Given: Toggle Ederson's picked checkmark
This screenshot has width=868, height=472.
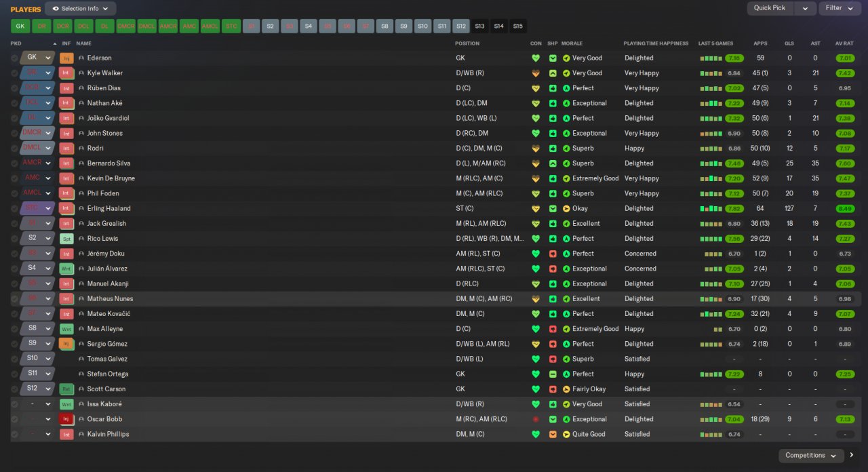Looking at the screenshot, I should (x=14, y=58).
